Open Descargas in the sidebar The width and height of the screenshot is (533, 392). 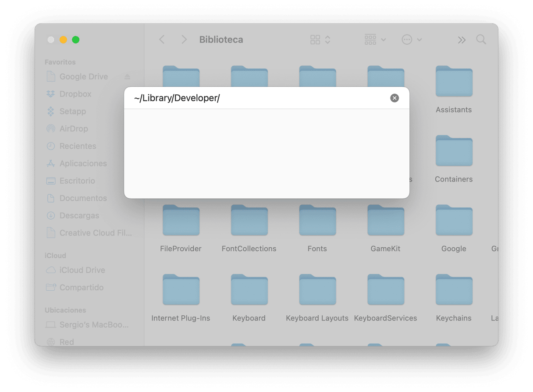pyautogui.click(x=79, y=216)
